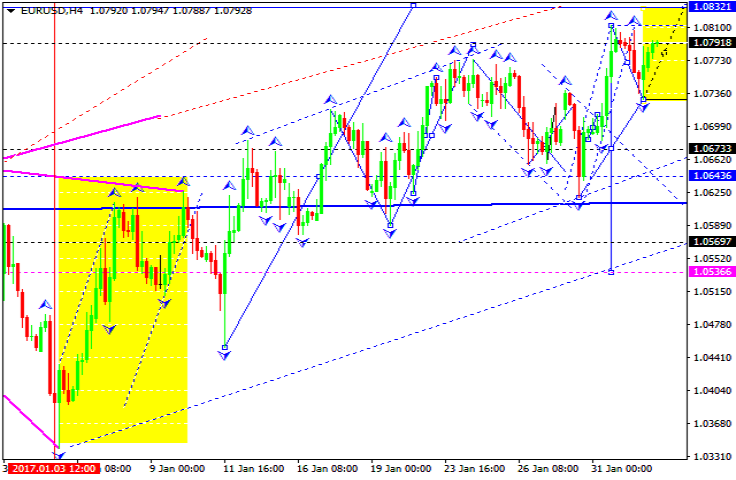This screenshot has width=736, height=480.
Task: Open the chart menu triangle beside EURUSD,H4
Action: click(x=10, y=10)
